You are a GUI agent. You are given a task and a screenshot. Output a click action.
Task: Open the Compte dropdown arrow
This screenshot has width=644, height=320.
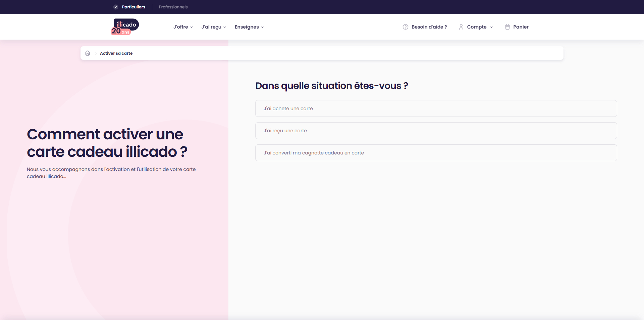click(491, 27)
